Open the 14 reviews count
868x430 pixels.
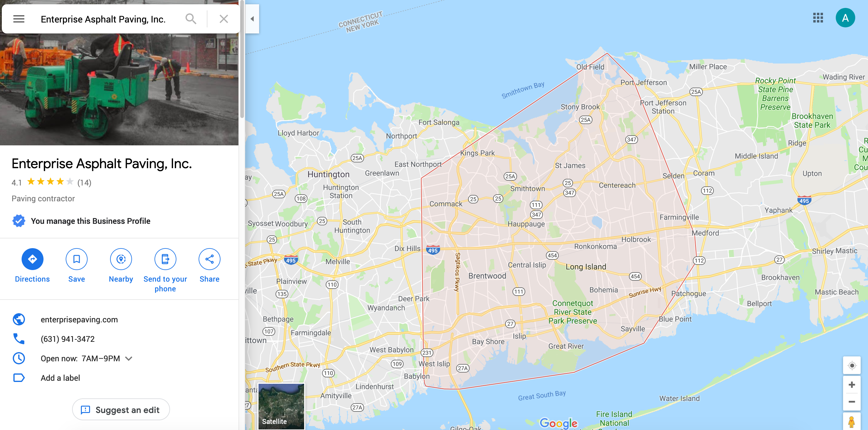click(x=84, y=183)
